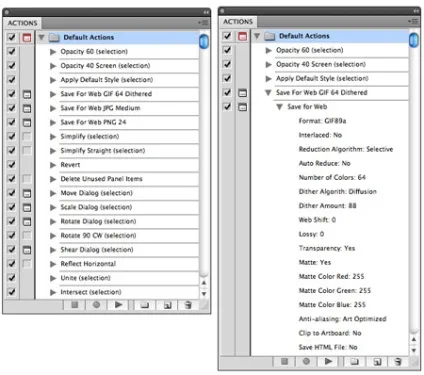This screenshot has height=375, width=424.
Task: Click 'Number of Colors: 64' parameter text
Action: click(x=332, y=177)
